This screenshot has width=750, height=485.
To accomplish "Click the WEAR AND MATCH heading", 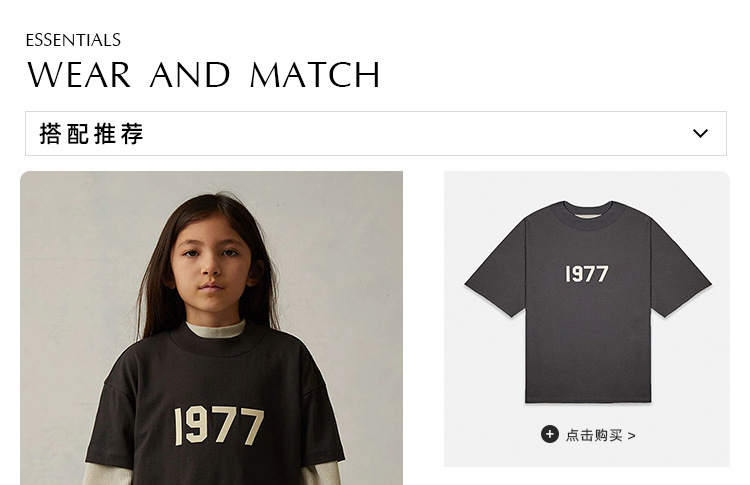I will click(203, 75).
